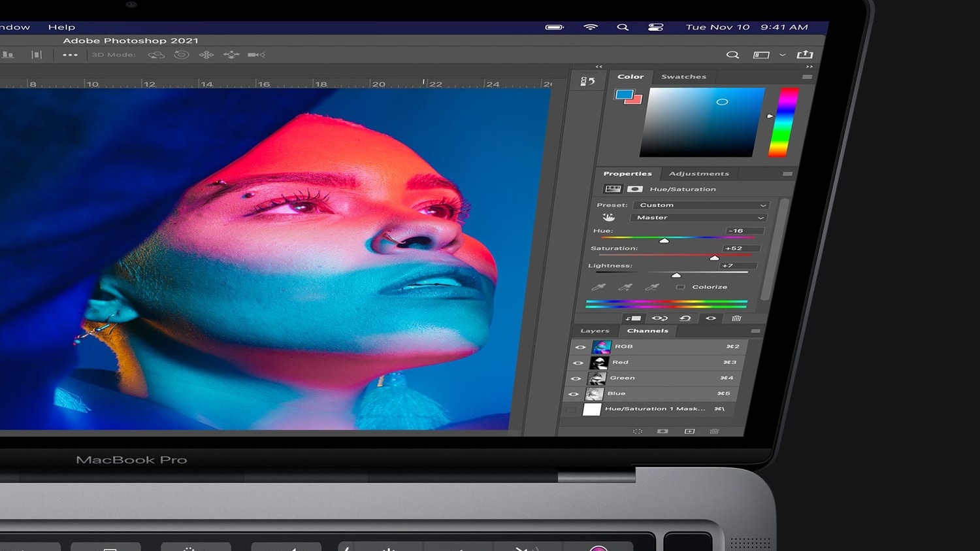Image resolution: width=980 pixels, height=551 pixels.
Task: Load channel as selection icon
Action: point(638,431)
